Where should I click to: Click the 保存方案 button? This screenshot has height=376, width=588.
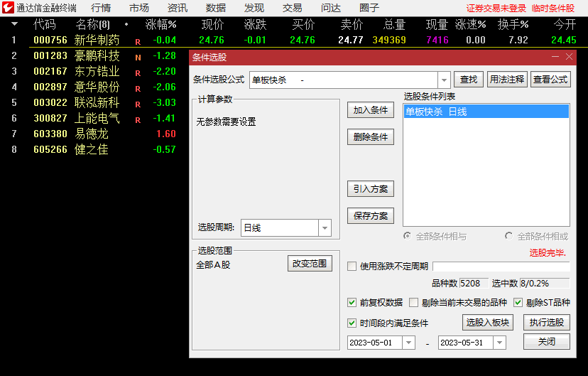pos(371,216)
